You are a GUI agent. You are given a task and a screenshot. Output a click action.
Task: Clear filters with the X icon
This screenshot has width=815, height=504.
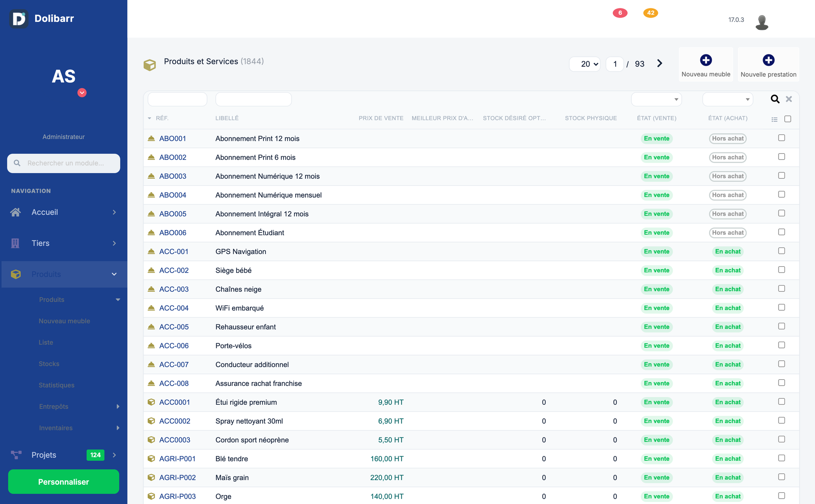click(x=789, y=99)
